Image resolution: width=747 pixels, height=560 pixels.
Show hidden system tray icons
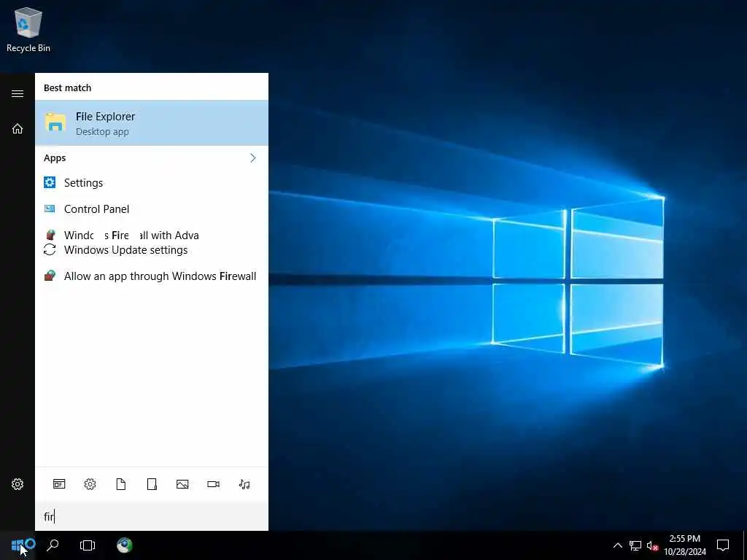(x=617, y=545)
